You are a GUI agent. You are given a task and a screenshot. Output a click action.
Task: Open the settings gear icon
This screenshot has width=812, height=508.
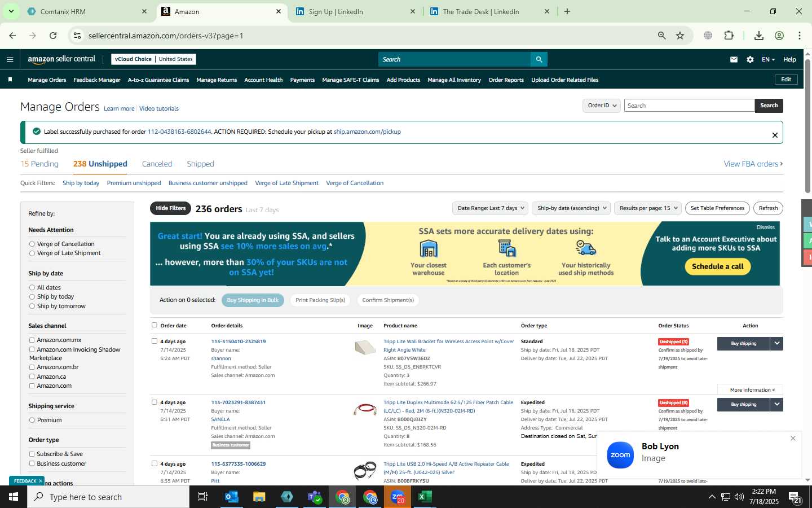(750, 59)
